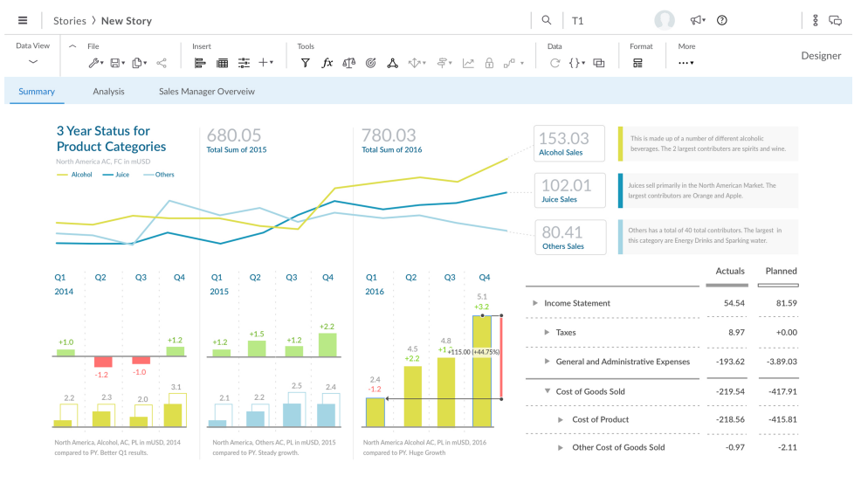Image resolution: width=868 pixels, height=497 pixels.
Task: Expand the Data View chevron
Action: 33,61
